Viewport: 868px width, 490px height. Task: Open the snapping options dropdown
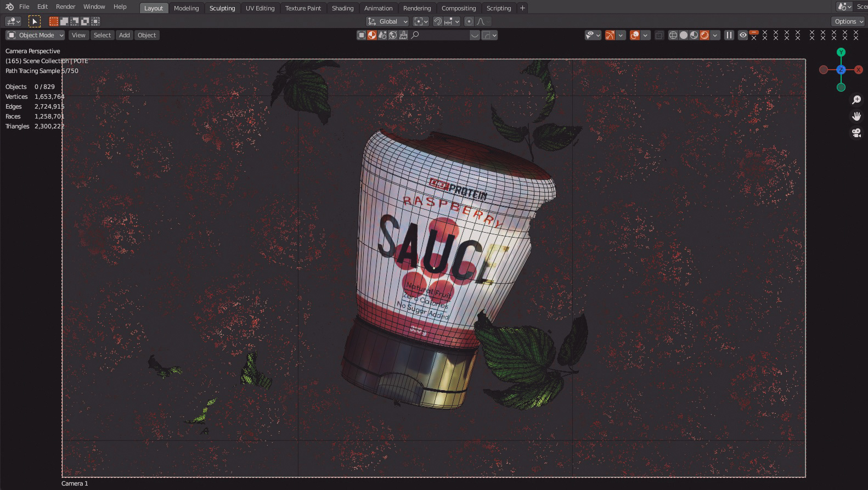click(452, 21)
